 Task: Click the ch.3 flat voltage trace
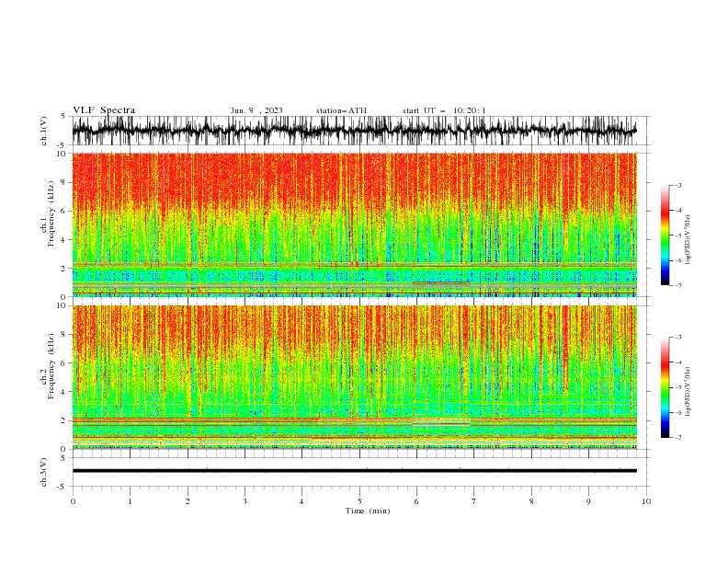(x=354, y=471)
